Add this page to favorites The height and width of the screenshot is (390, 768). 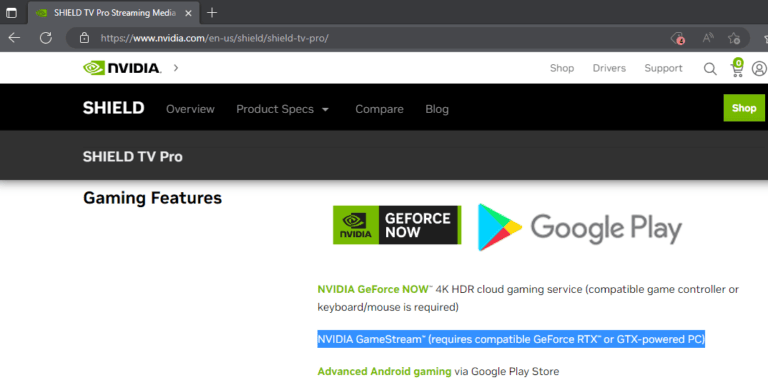coord(734,38)
